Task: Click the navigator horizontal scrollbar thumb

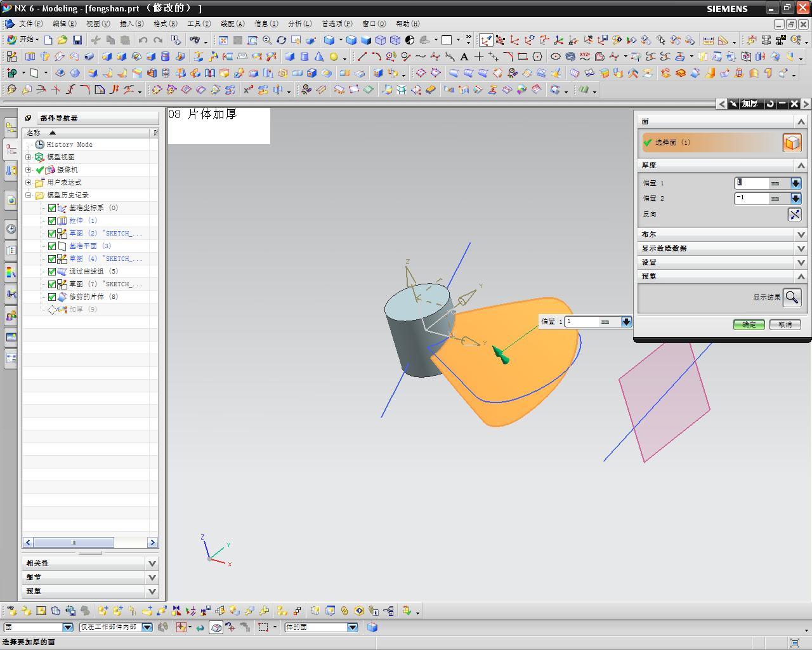Action: (74, 542)
